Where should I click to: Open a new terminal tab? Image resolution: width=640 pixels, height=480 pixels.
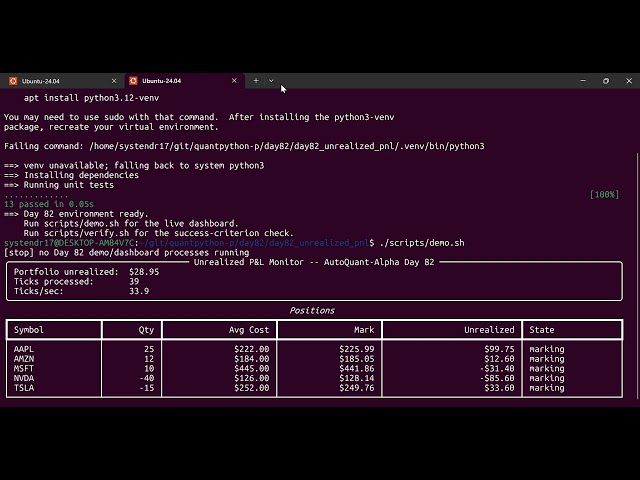pyautogui.click(x=256, y=81)
